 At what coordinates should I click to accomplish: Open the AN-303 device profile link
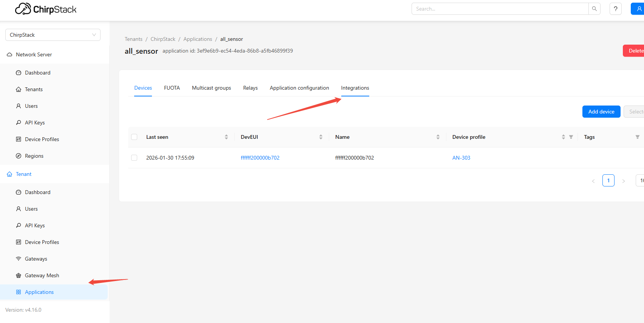[461, 158]
